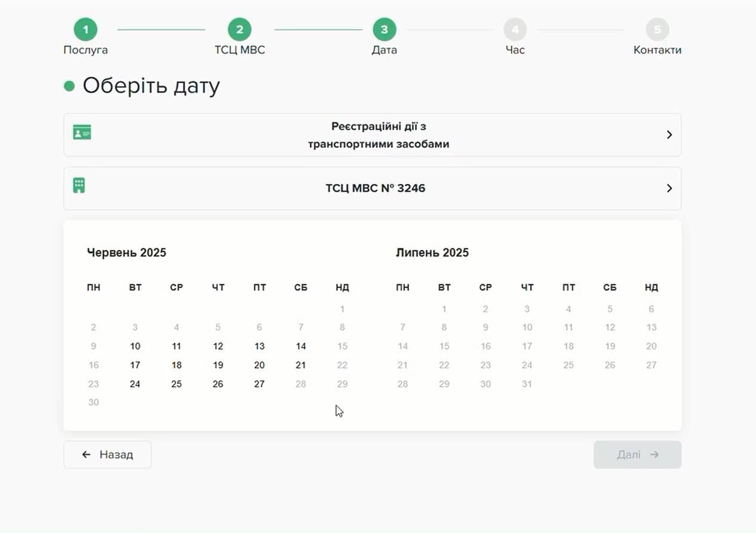Viewport: 756px width, 533px height.
Task: Select the date June 27
Action: point(259,384)
